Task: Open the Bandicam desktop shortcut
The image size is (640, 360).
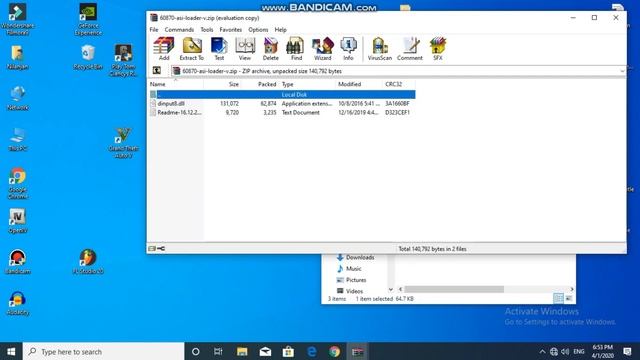Action: pyautogui.click(x=18, y=262)
